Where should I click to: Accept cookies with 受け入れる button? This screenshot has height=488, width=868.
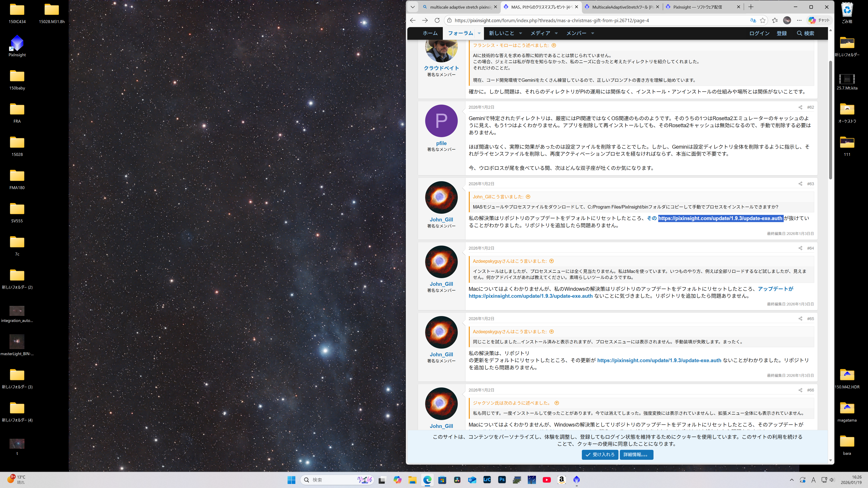pyautogui.click(x=600, y=455)
